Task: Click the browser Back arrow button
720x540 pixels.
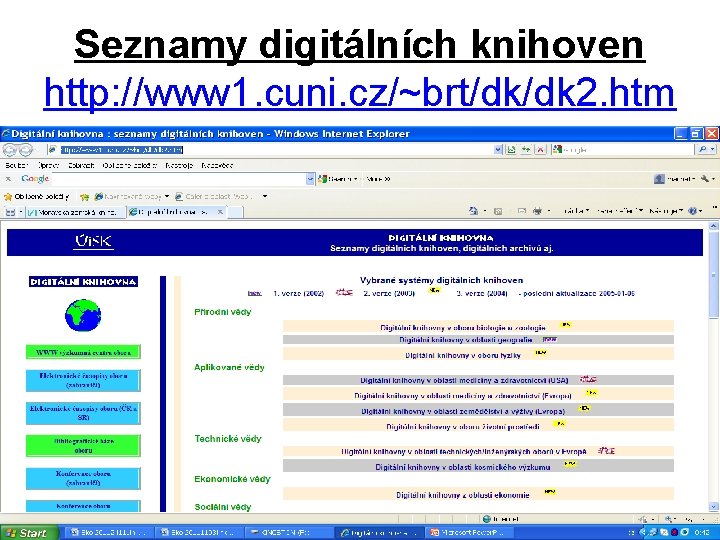Action: (x=9, y=150)
